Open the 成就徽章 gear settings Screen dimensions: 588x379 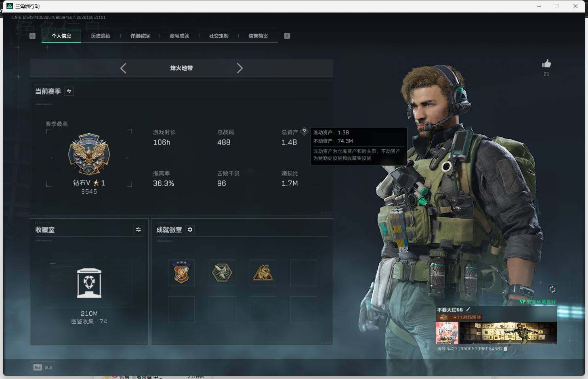coord(190,230)
